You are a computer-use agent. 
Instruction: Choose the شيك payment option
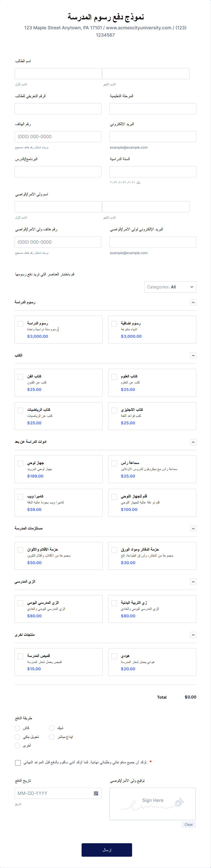[52, 728]
